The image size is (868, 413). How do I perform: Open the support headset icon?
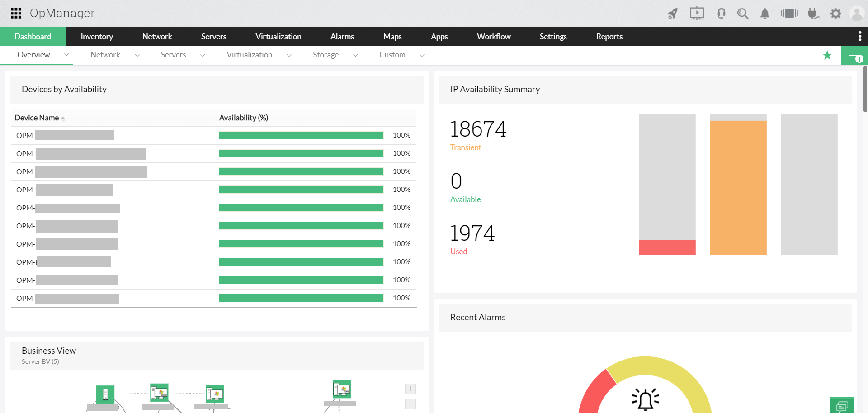click(722, 14)
